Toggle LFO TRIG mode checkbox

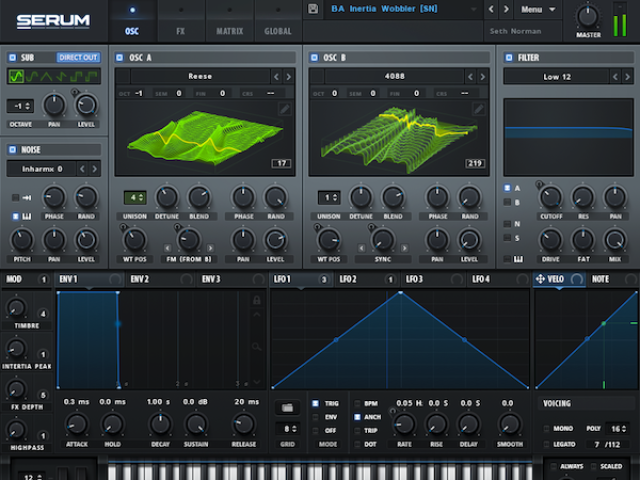click(315, 403)
